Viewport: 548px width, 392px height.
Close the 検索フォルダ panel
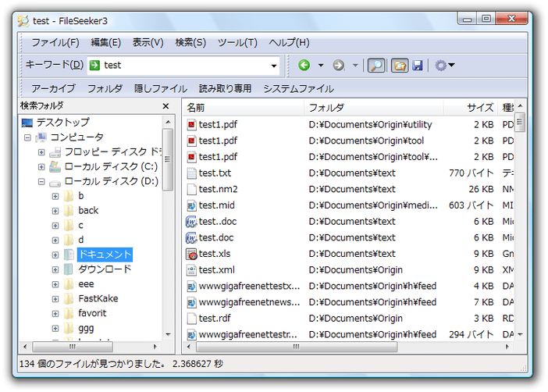166,106
